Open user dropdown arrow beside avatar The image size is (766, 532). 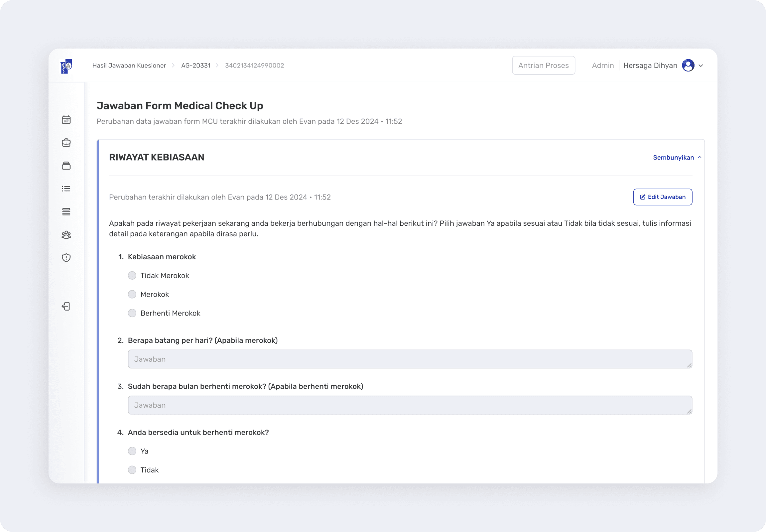click(x=701, y=66)
